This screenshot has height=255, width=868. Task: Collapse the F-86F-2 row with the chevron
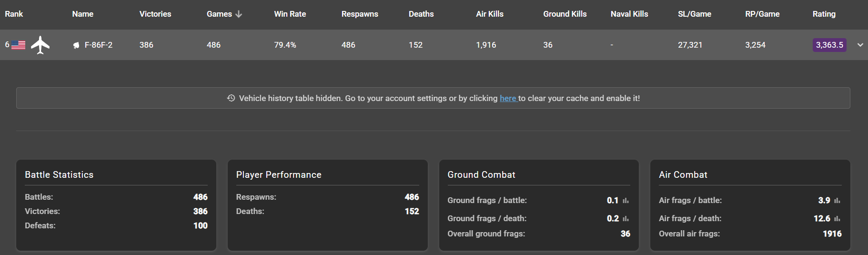[860, 45]
